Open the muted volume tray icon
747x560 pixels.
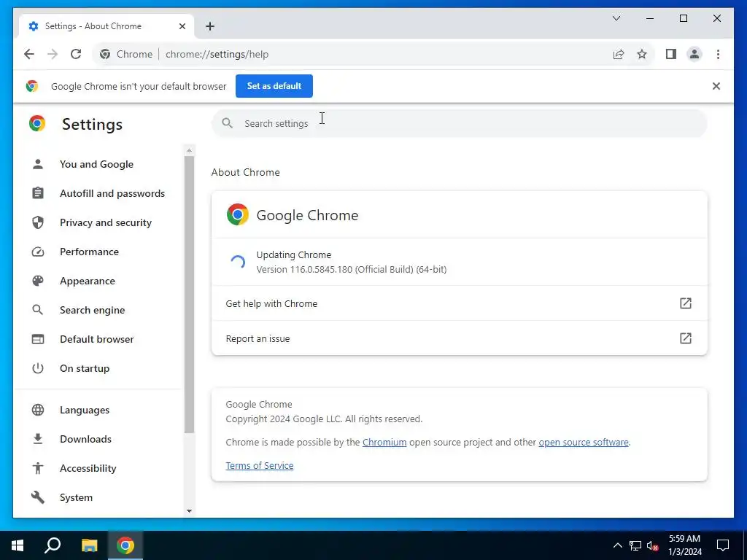[x=653, y=545]
